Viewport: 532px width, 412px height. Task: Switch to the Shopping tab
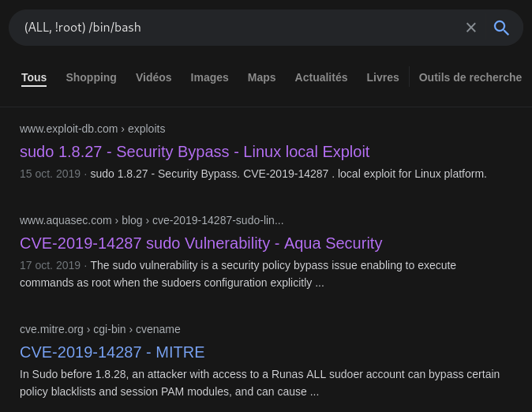point(91,77)
